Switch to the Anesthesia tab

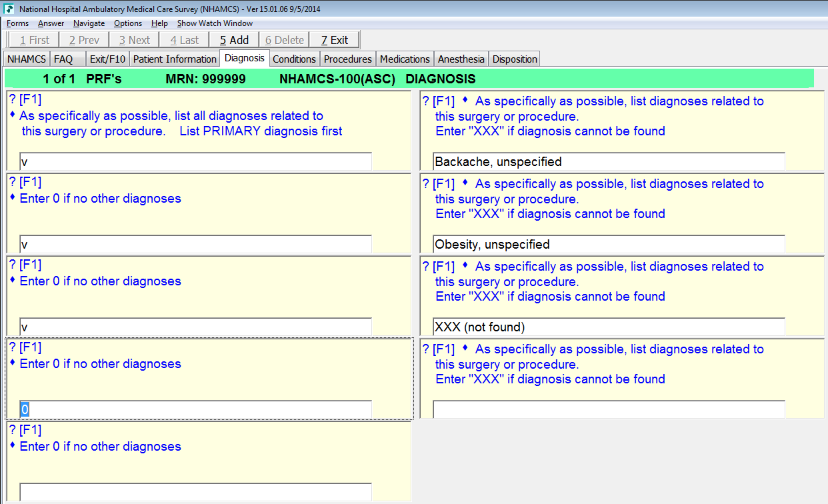[461, 59]
